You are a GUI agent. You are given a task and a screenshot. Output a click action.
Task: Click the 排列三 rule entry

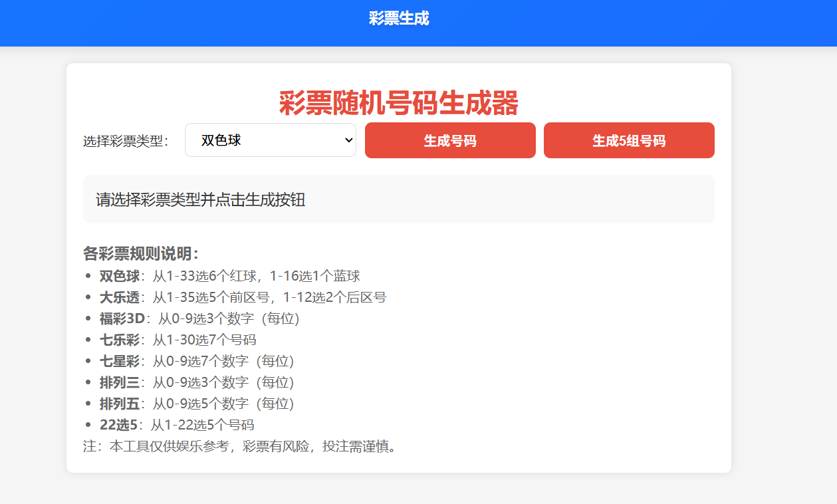(x=197, y=382)
